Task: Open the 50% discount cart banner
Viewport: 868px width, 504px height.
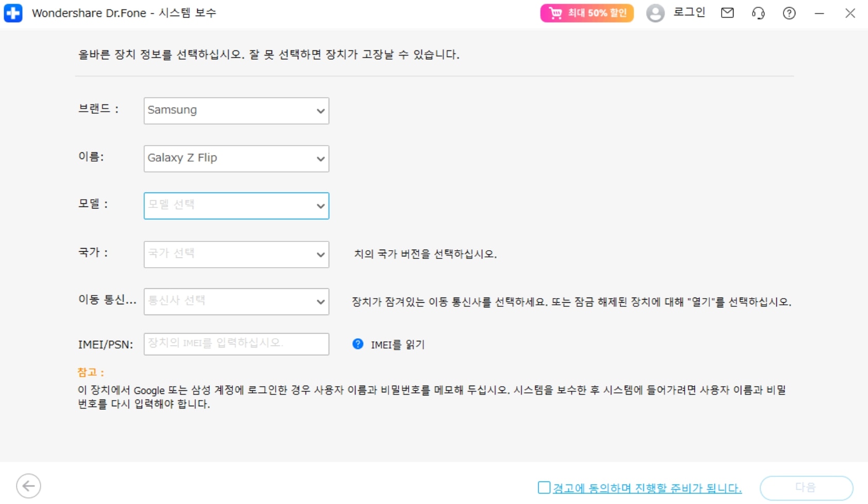Action: coord(587,13)
